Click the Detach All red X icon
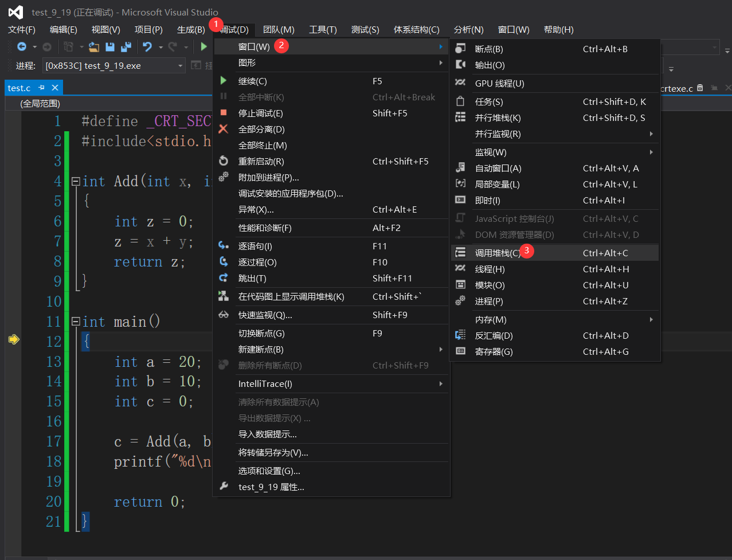This screenshot has width=732, height=560. click(224, 129)
